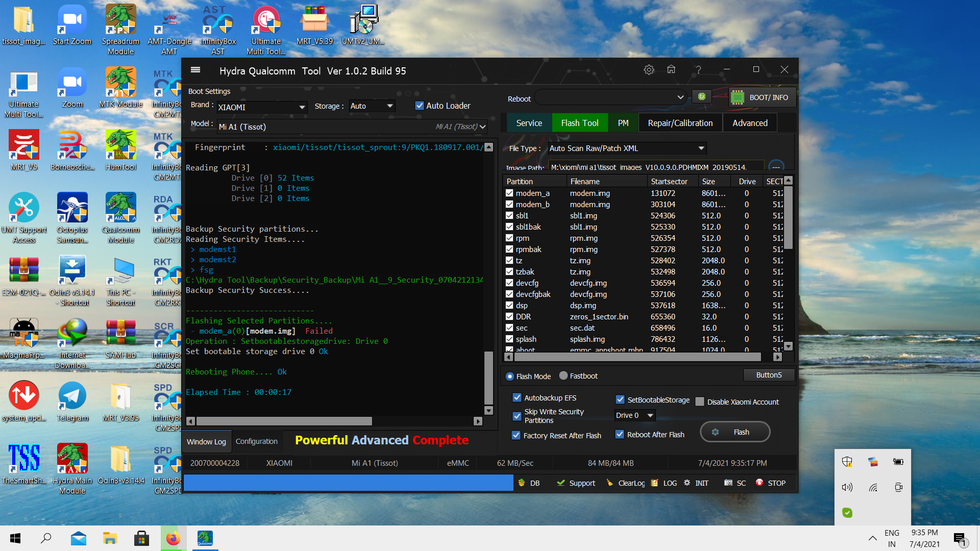Enable Disable Xiaomi Account checkbox

coord(700,402)
